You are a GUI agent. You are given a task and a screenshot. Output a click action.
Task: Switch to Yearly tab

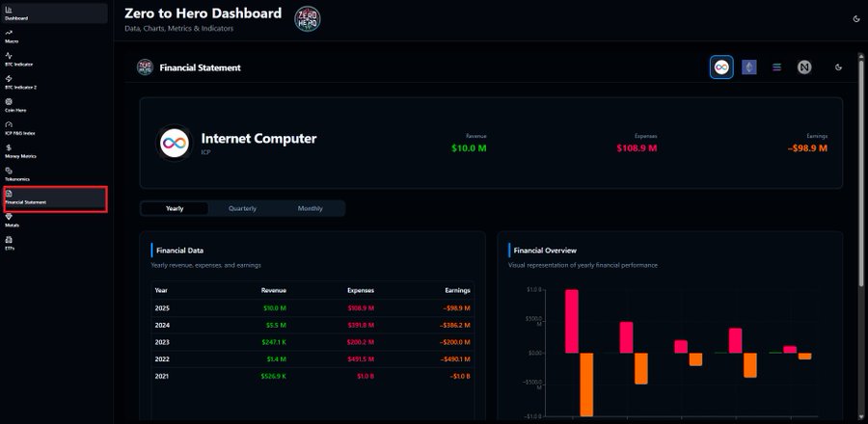click(175, 208)
